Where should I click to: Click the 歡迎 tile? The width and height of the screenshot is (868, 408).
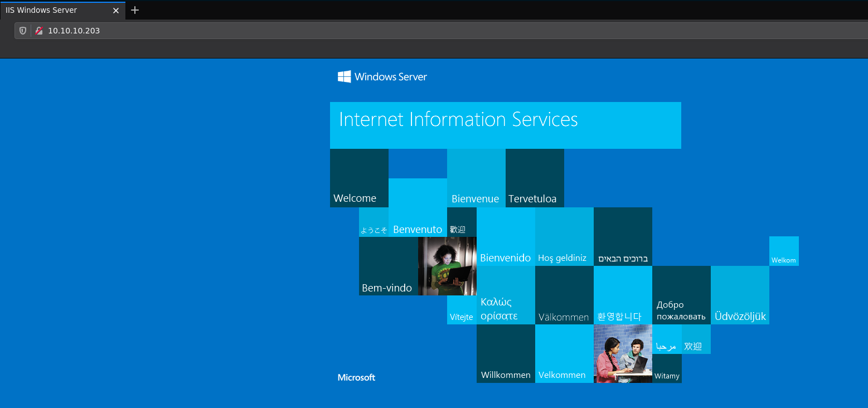point(462,222)
